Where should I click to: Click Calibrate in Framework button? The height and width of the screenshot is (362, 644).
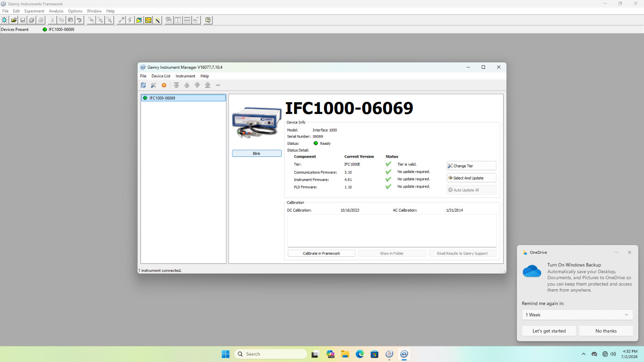tap(322, 253)
